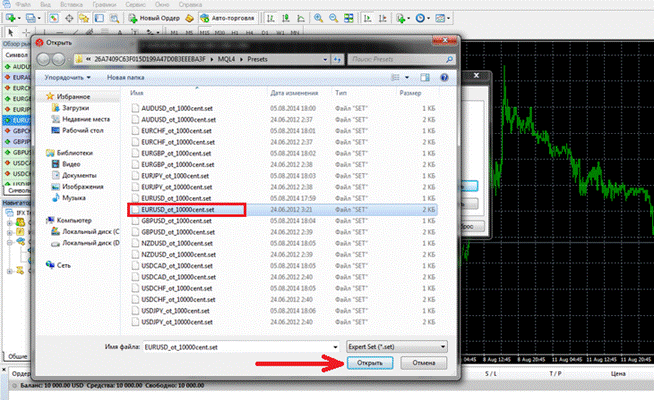Toggle the preview pane icon
Viewport: 654px width, 400px height.
point(425,78)
